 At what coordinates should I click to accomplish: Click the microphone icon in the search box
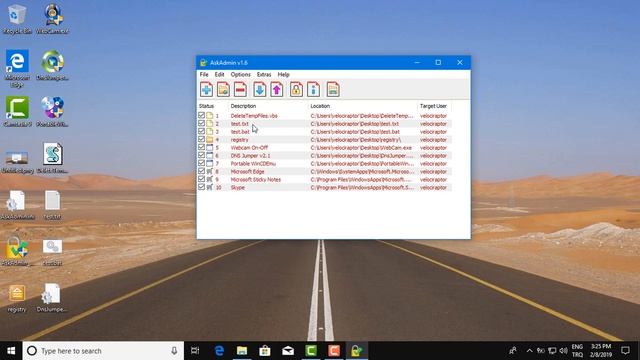pyautogui.click(x=174, y=351)
